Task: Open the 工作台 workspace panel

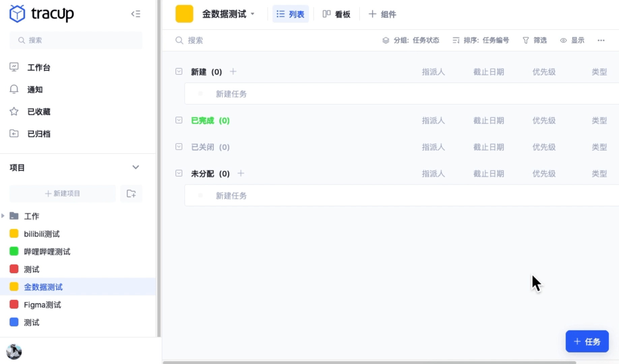Action: (38, 67)
